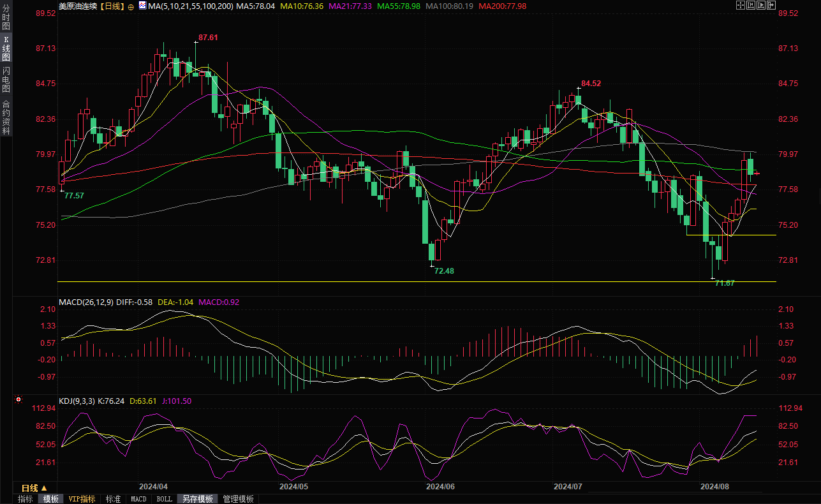Open the 闪电图 view

pyautogui.click(x=6, y=79)
